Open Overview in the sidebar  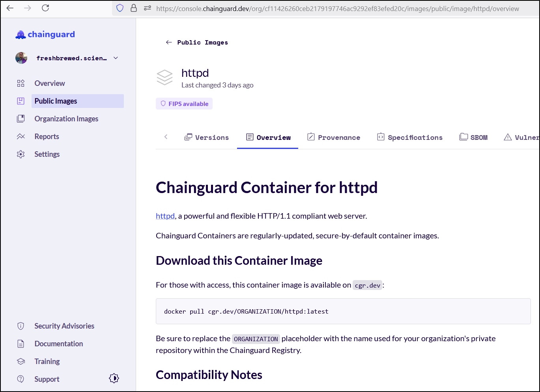pos(50,83)
